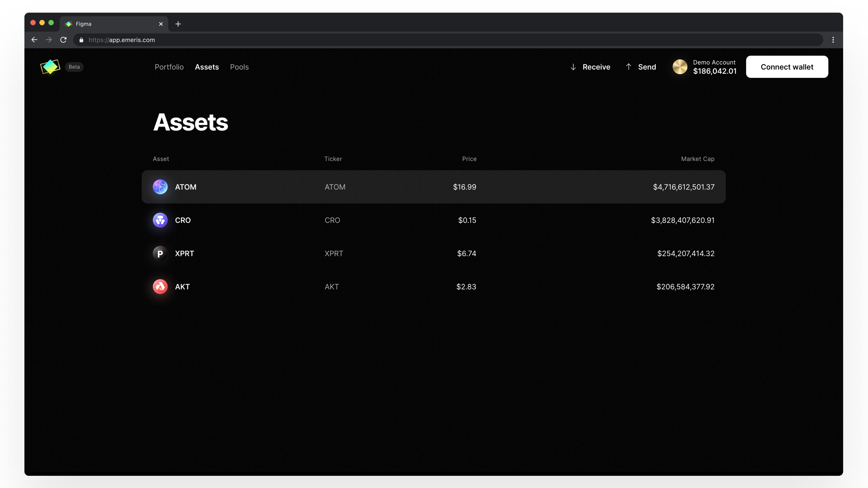Screen dimensions: 868x488
Task: Click the lock icon in address bar
Action: (81, 40)
